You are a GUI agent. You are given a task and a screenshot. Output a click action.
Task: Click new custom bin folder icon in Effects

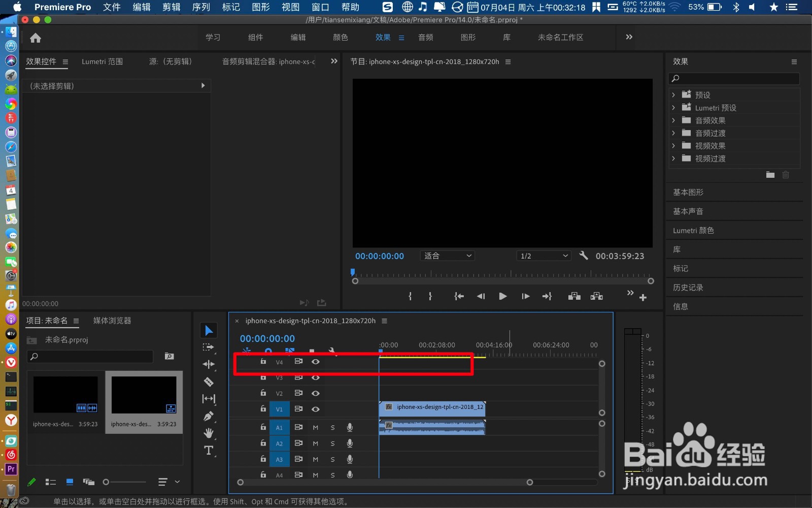(770, 175)
